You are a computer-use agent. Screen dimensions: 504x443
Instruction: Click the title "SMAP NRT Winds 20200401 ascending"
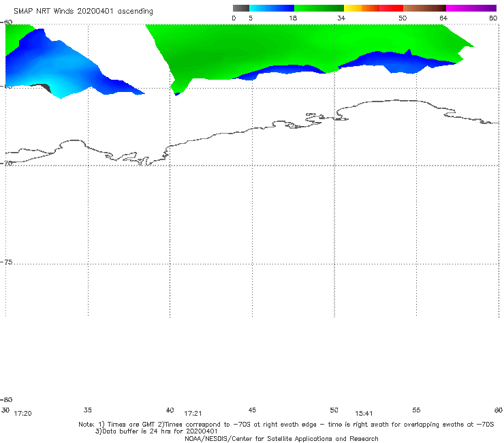pyautogui.click(x=83, y=12)
